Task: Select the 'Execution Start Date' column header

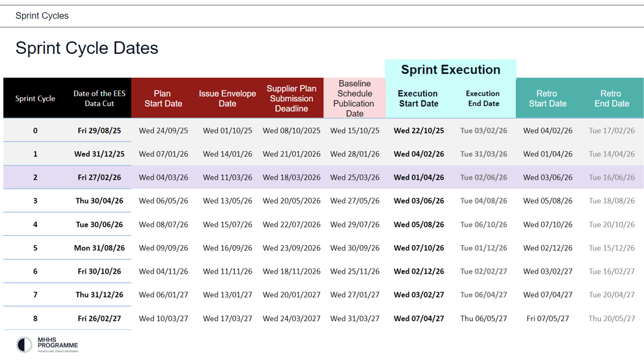Action: pos(418,98)
